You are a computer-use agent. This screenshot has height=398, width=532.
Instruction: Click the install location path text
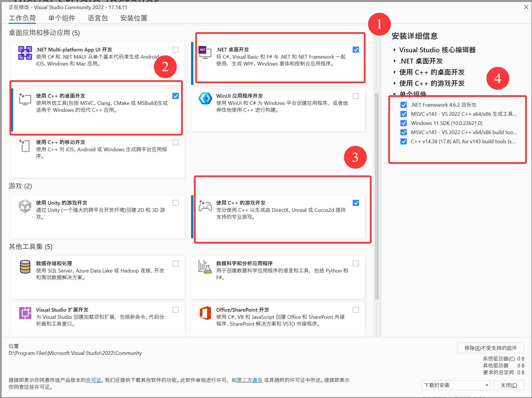pos(75,353)
